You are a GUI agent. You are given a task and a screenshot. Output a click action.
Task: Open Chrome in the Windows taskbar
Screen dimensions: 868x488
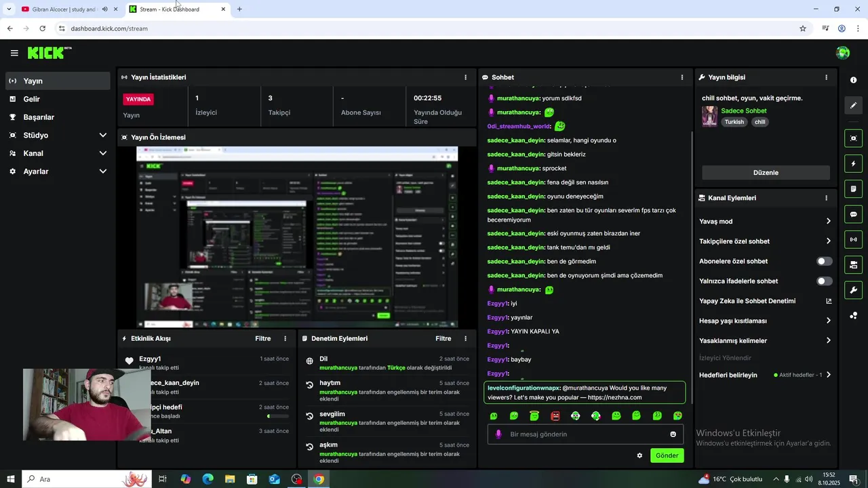tap(319, 479)
